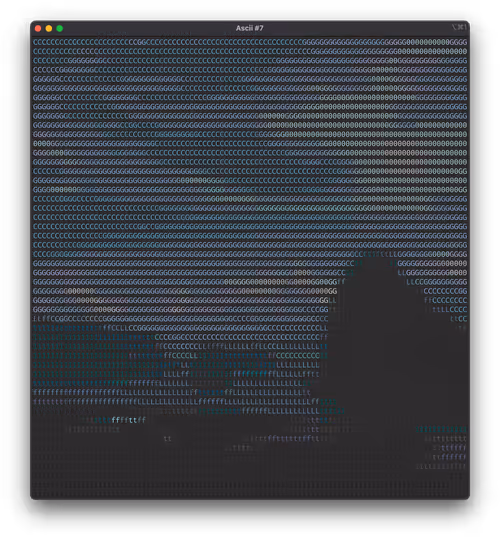Click the bright white ffffttff text cluster

pyautogui.click(x=129, y=420)
